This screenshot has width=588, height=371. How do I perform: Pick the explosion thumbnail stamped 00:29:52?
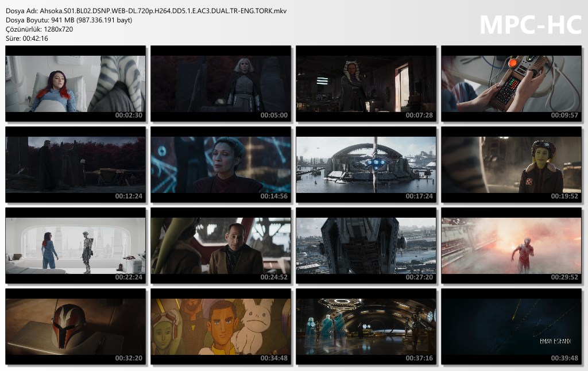coord(511,246)
